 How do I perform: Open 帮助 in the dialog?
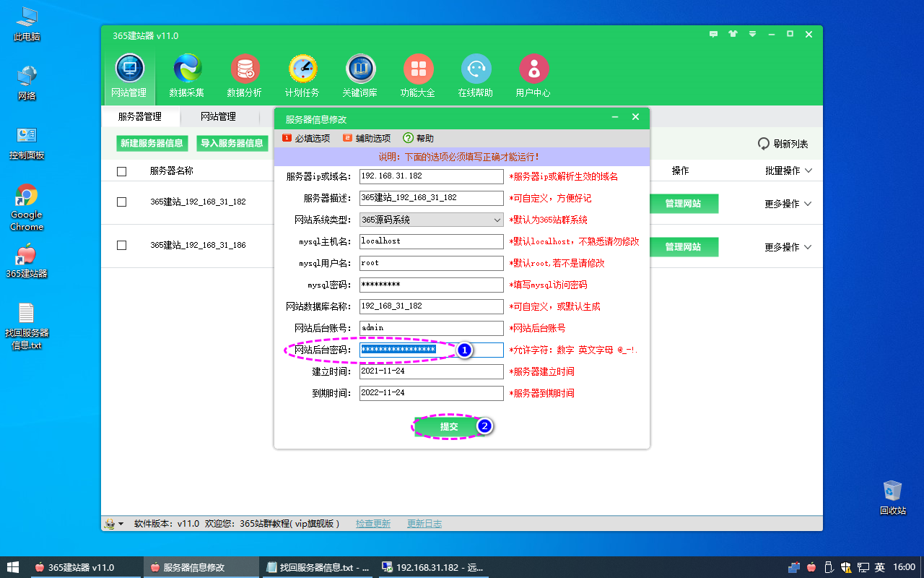(x=419, y=138)
